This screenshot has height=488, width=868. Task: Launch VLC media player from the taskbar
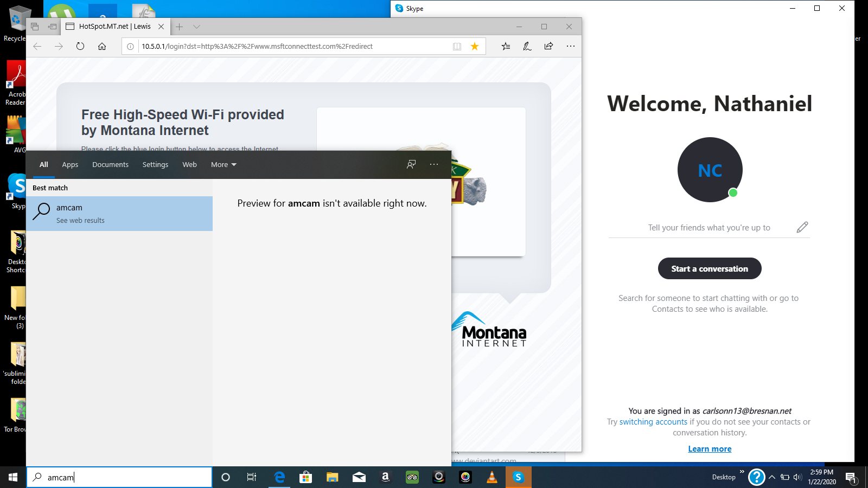(x=492, y=477)
